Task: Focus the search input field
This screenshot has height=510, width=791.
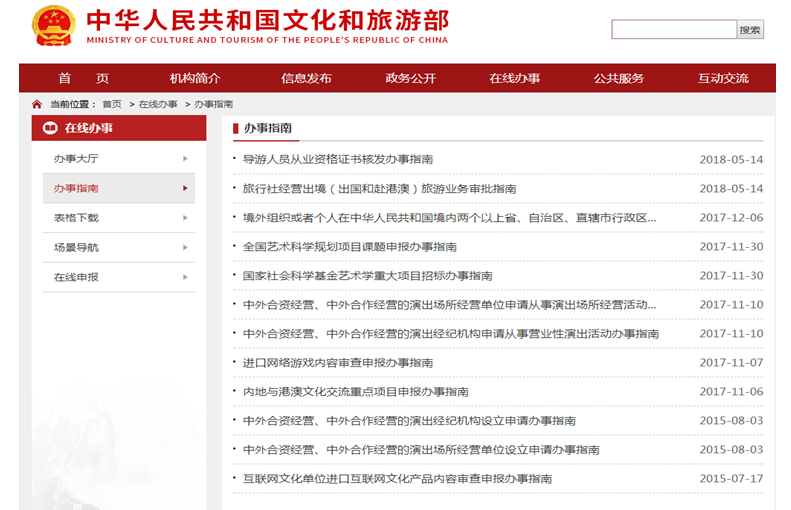Action: tap(674, 30)
